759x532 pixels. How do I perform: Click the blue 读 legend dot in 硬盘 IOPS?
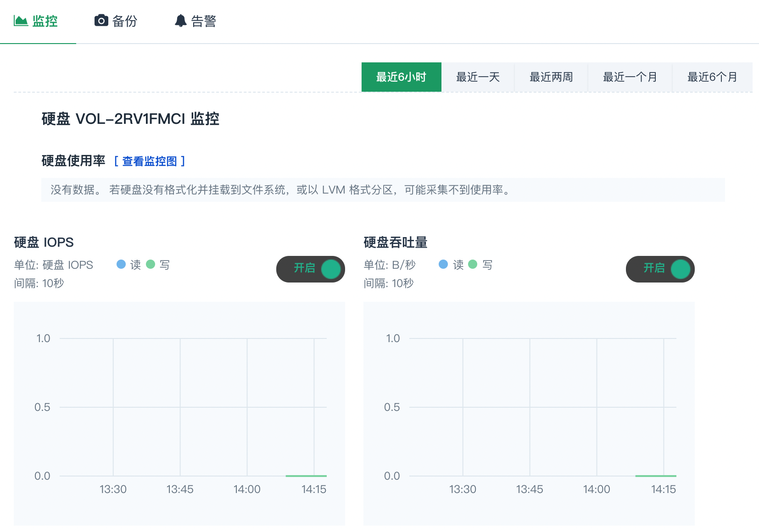[121, 264]
